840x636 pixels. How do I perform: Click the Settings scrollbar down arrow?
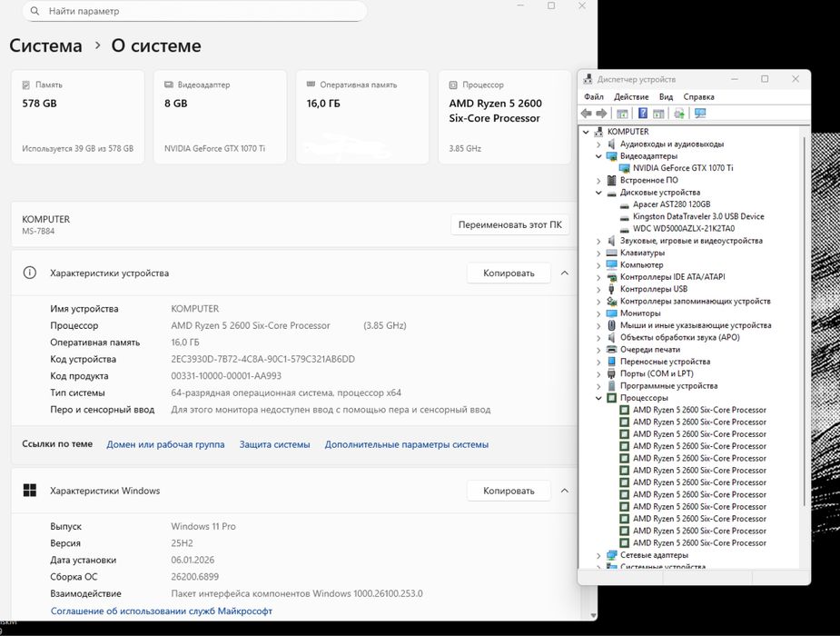593,616
